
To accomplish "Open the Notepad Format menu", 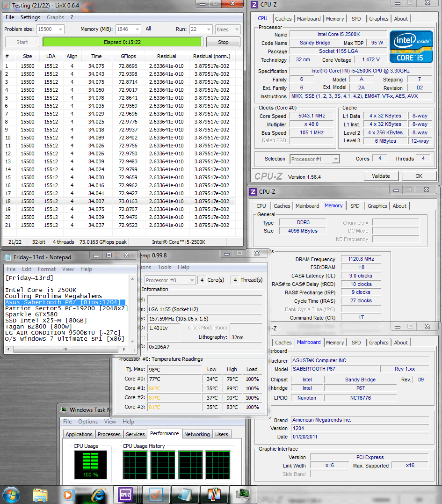I will tap(47, 269).
